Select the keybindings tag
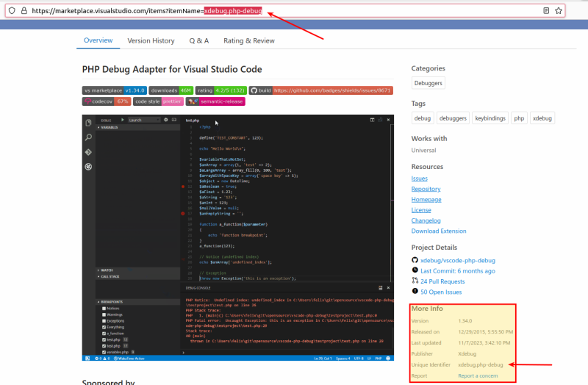The height and width of the screenshot is (385, 588). pos(490,118)
